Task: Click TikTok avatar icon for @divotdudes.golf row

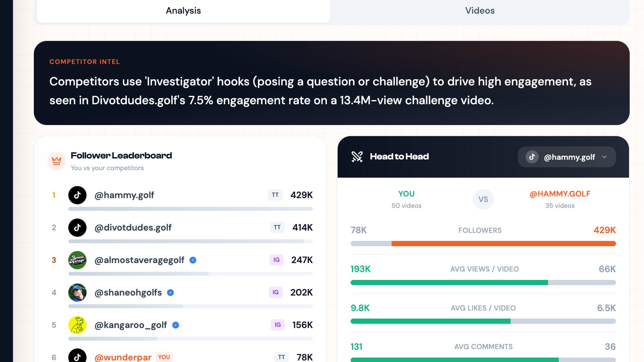Action: [77, 228]
